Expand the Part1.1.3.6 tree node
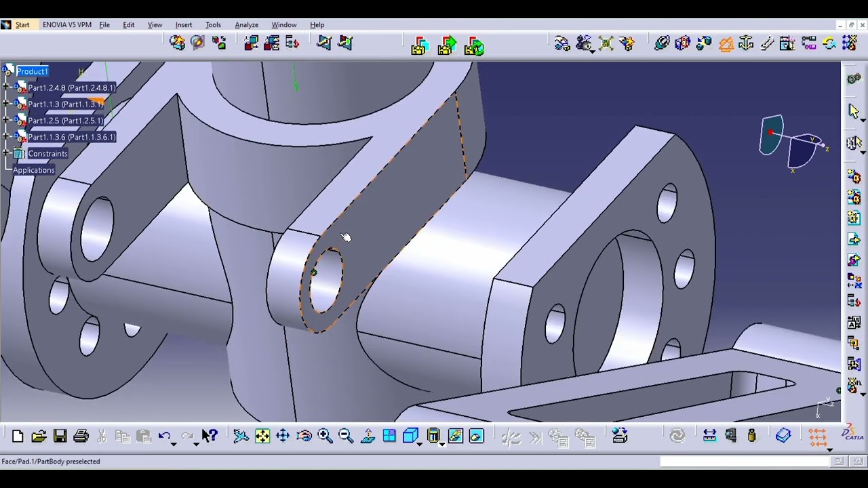The width and height of the screenshot is (868, 488). tap(7, 137)
